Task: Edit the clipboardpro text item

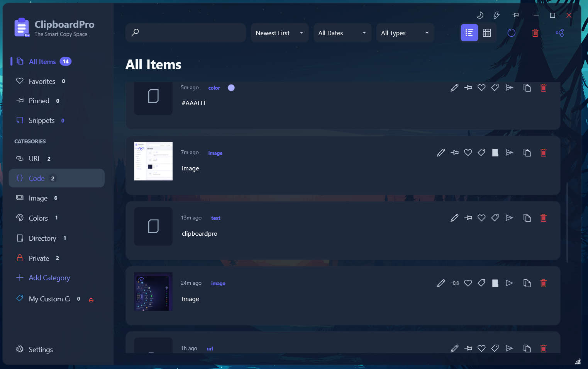Action: pos(454,218)
